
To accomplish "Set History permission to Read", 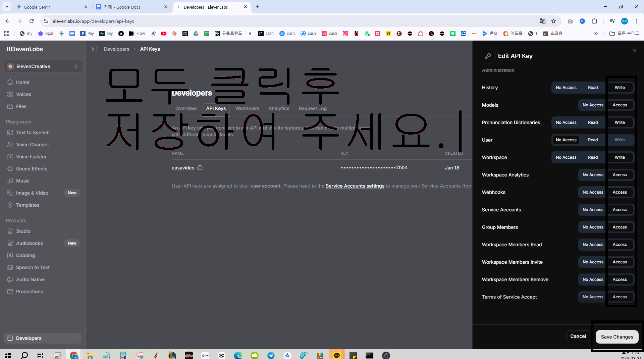I will click(593, 88).
